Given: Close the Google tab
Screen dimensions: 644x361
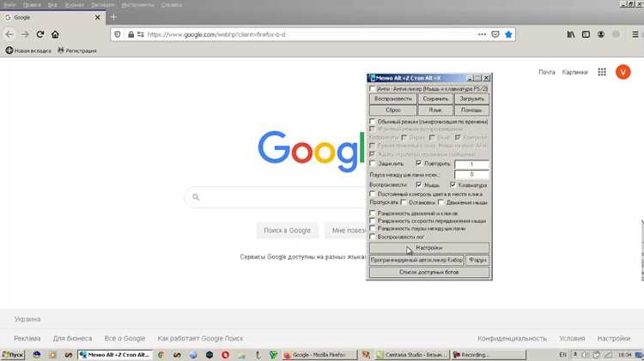Looking at the screenshot, I should coord(97,17).
